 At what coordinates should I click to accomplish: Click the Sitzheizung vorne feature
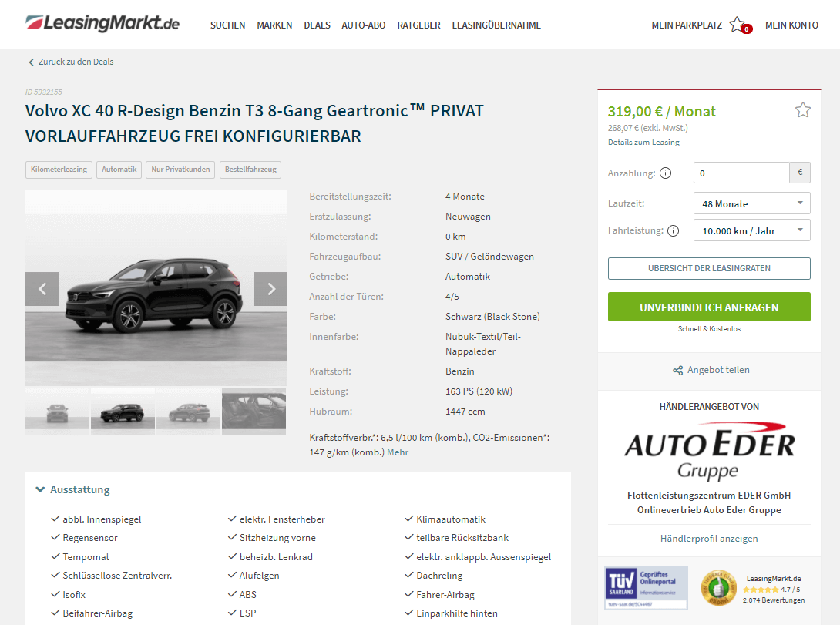(277, 538)
